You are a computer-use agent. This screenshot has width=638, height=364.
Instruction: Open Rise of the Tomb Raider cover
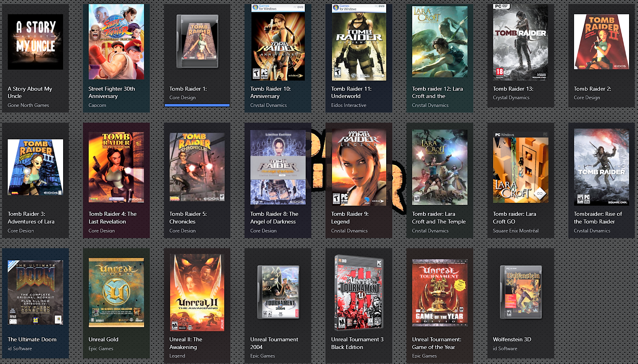click(x=602, y=167)
